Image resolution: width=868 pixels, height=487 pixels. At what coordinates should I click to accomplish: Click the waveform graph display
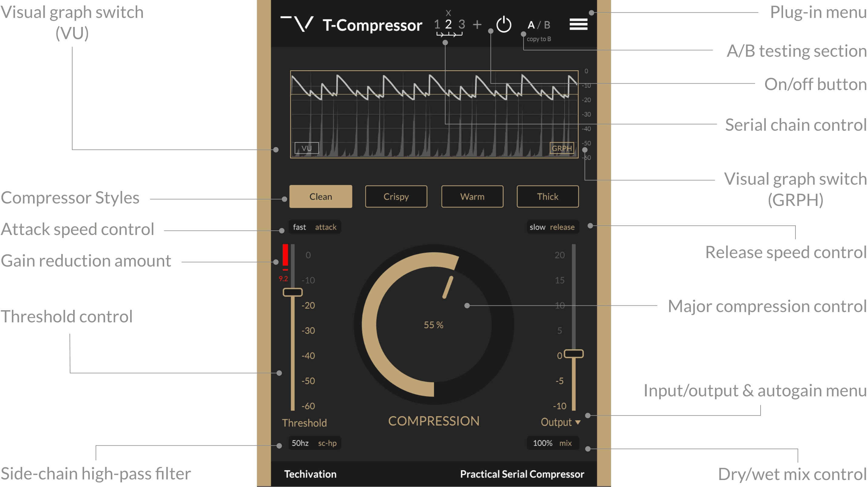434,114
